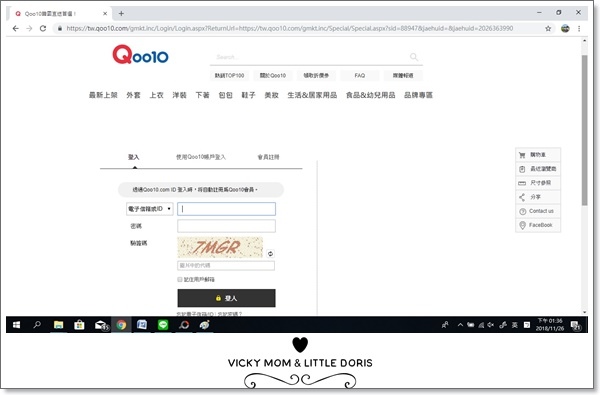600x395 pixels.
Task: Switch to Qoo10 account login tab
Action: click(x=201, y=157)
